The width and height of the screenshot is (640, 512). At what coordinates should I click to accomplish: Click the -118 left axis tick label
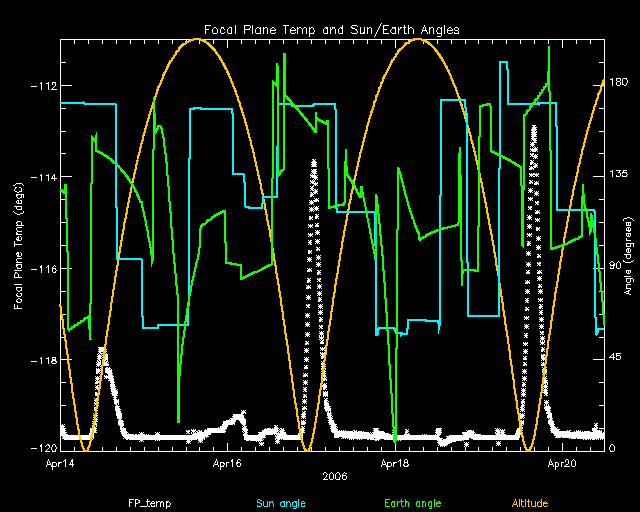pyautogui.click(x=43, y=359)
